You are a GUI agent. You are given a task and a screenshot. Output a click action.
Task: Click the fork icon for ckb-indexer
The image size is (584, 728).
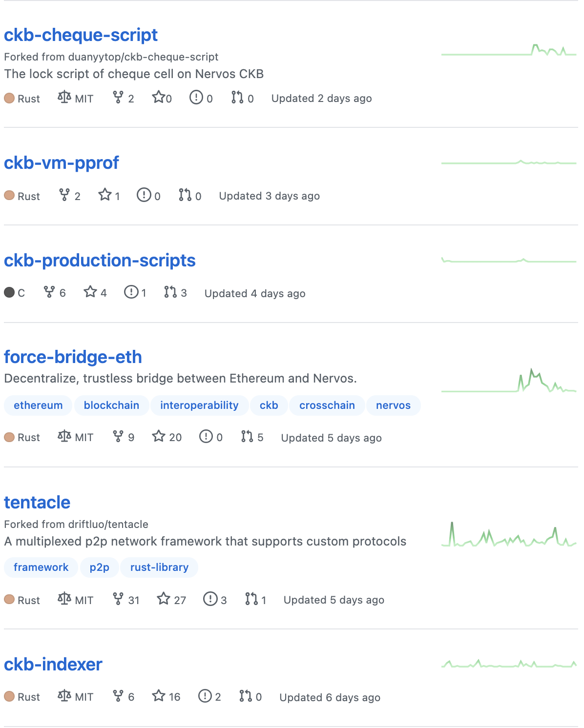pos(118,695)
